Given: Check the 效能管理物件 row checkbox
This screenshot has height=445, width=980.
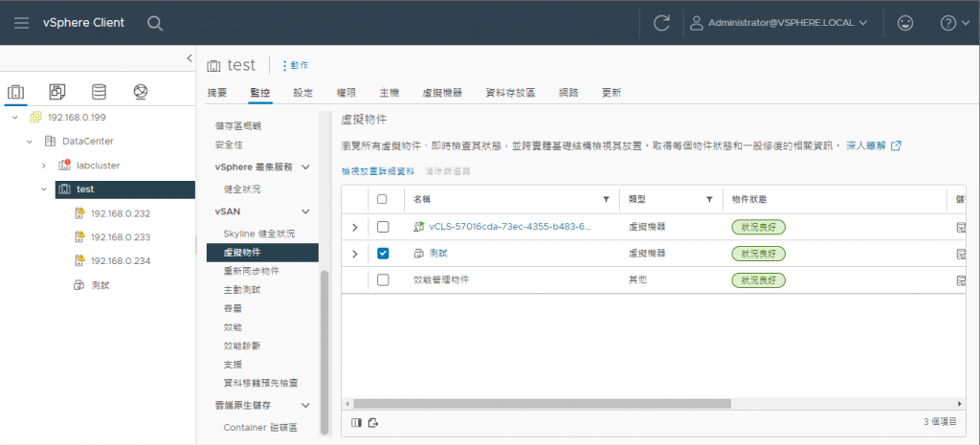Looking at the screenshot, I should pyautogui.click(x=383, y=280).
